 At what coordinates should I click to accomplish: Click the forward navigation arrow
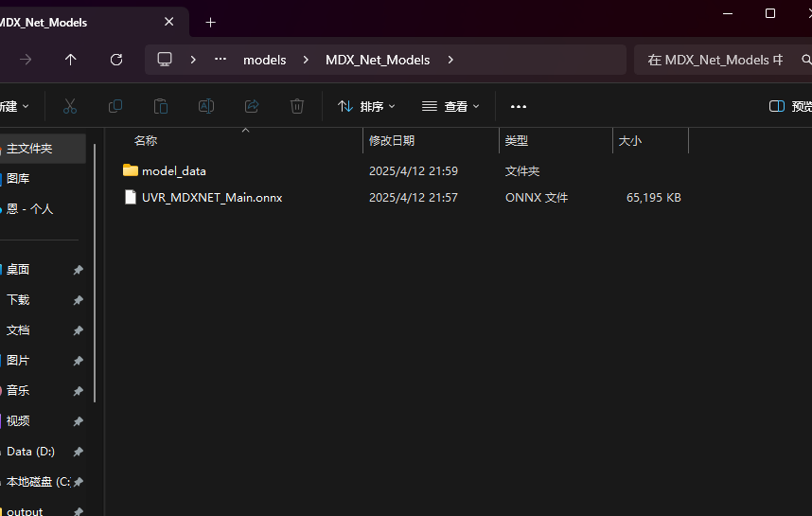coord(26,60)
